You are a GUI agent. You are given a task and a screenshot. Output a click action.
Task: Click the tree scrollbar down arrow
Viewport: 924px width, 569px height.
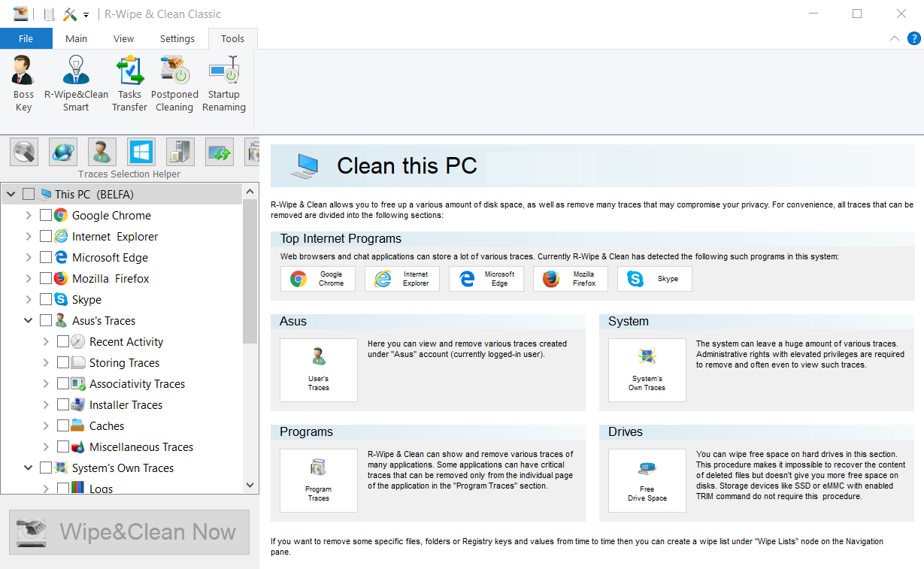[250, 486]
